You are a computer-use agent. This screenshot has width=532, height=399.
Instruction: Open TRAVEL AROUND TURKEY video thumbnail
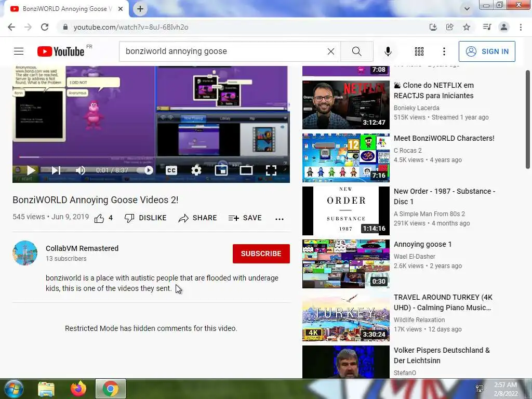pos(345,317)
